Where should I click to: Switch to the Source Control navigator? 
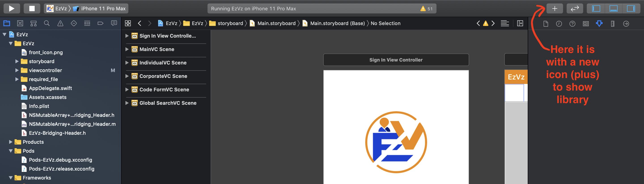pos(20,23)
